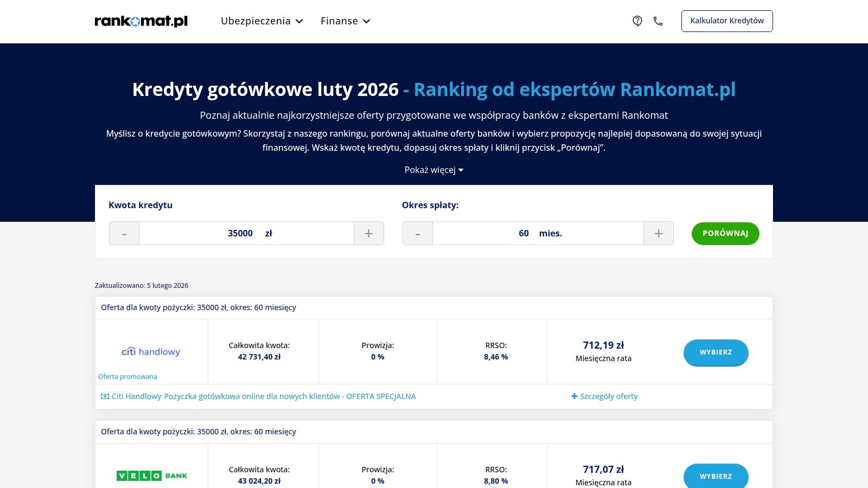Increase repayment period with plus button

pyautogui.click(x=659, y=233)
